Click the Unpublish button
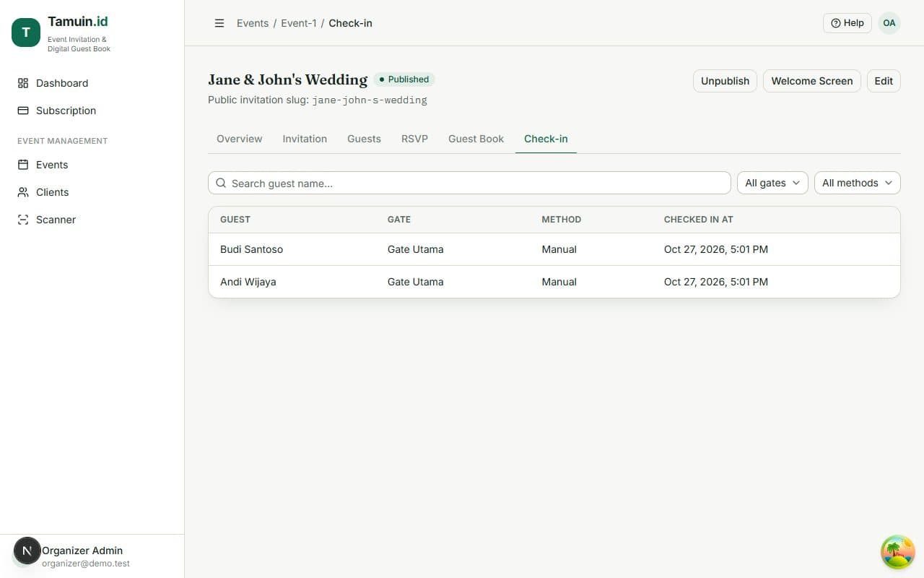The image size is (924, 578). (x=725, y=81)
